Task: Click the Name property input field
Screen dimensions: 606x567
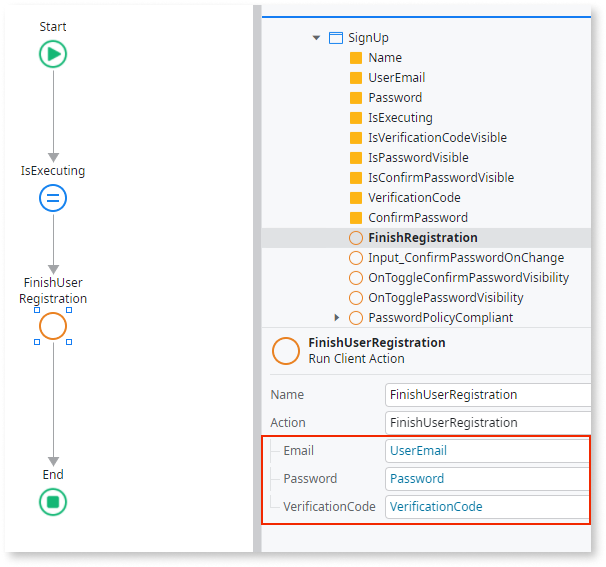Action: (x=488, y=395)
